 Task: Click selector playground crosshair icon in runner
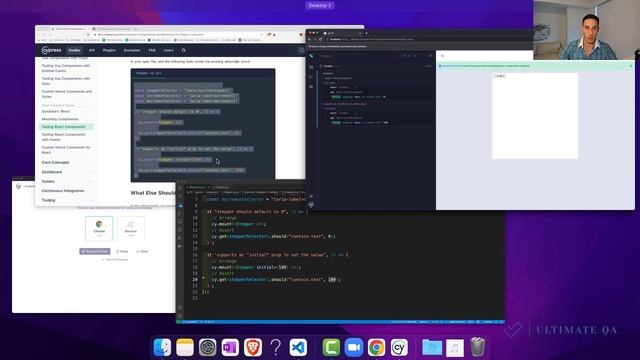click(x=442, y=56)
